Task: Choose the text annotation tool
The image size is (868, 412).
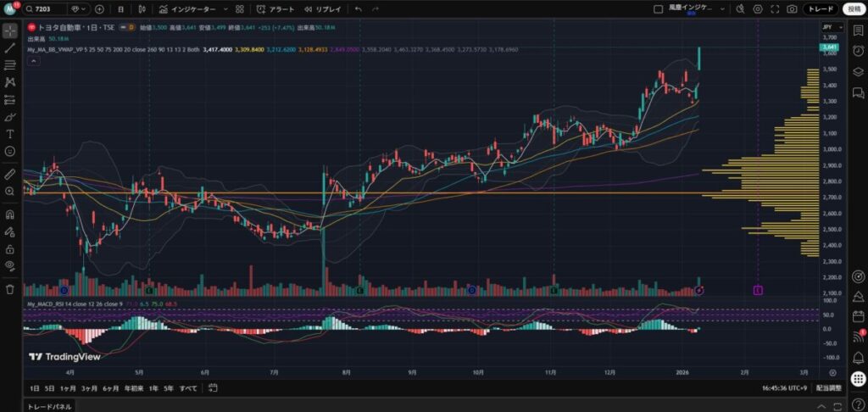Action: [x=10, y=134]
